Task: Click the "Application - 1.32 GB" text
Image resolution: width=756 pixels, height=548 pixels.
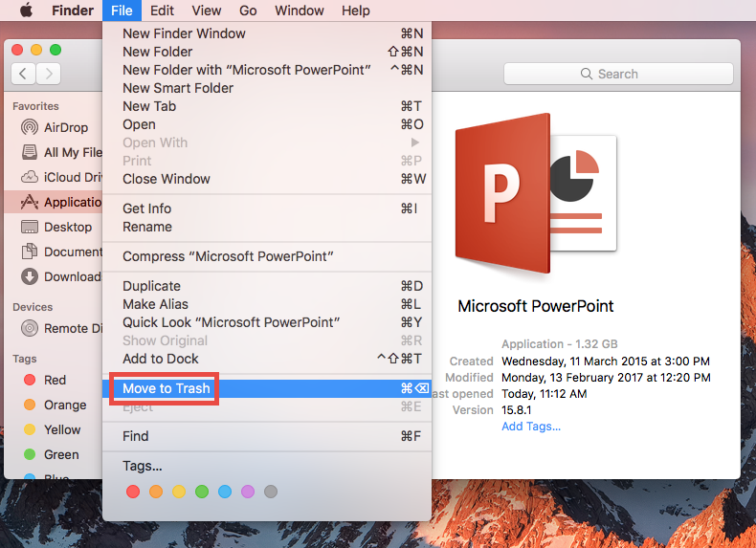Action: pyautogui.click(x=559, y=344)
